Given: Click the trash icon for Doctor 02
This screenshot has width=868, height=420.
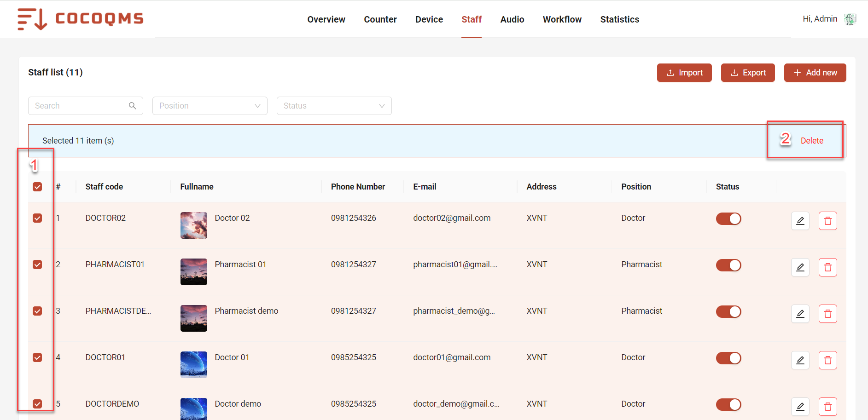Looking at the screenshot, I should (x=827, y=221).
